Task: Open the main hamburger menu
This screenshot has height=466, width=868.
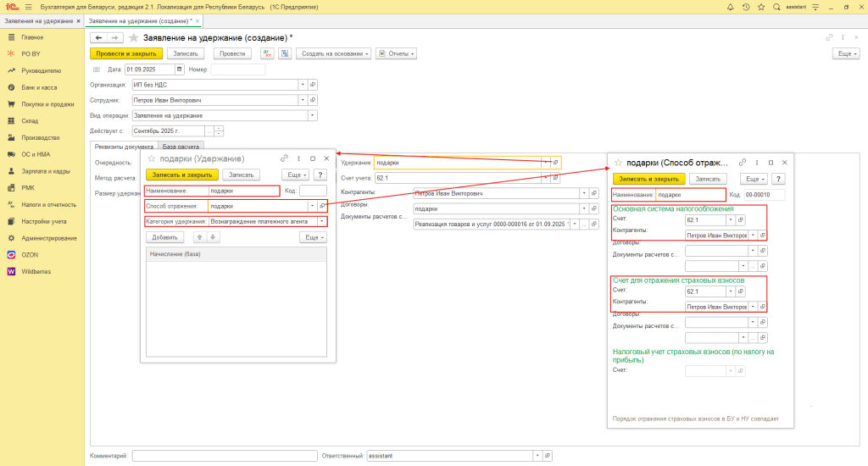Action: (x=28, y=7)
